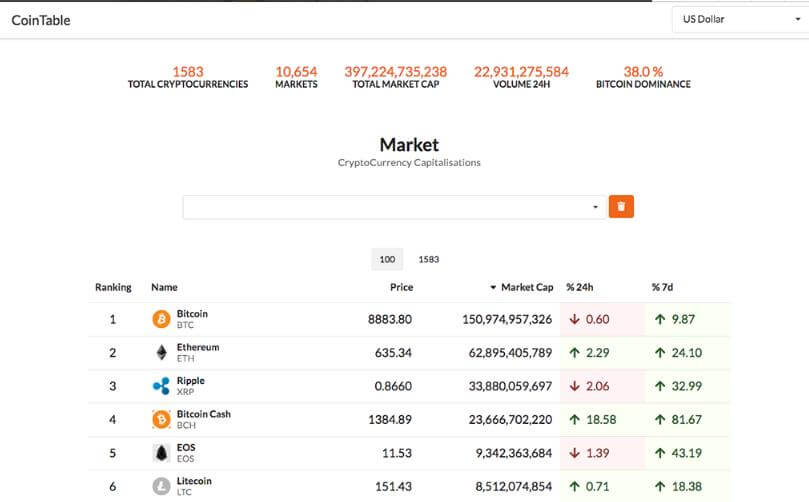Screen dimensions: 809x502
Task: Click Bitcoin's red 24h down arrow
Action: point(575,319)
